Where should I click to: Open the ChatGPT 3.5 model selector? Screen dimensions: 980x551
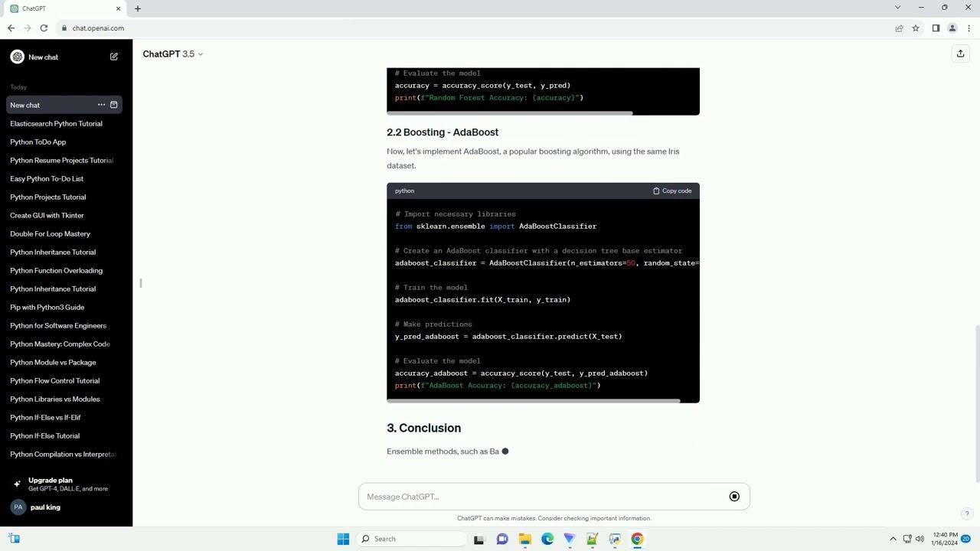tap(173, 54)
